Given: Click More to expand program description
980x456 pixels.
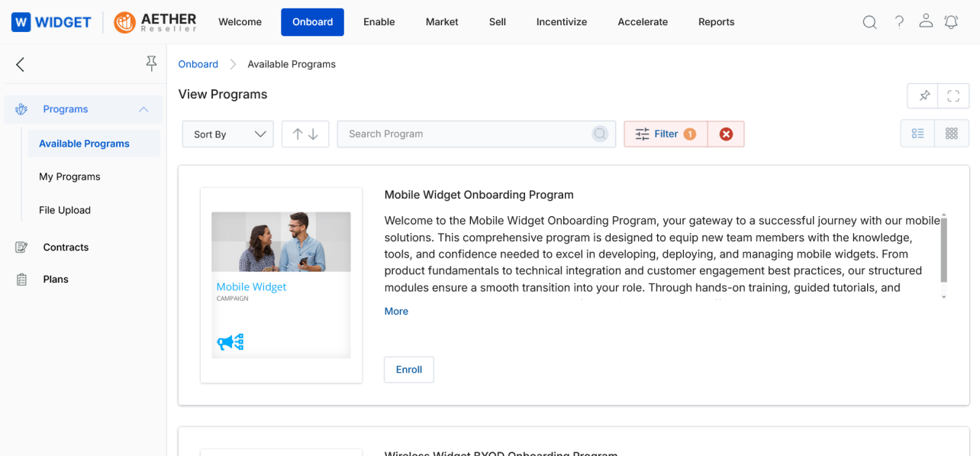Looking at the screenshot, I should click(x=396, y=311).
